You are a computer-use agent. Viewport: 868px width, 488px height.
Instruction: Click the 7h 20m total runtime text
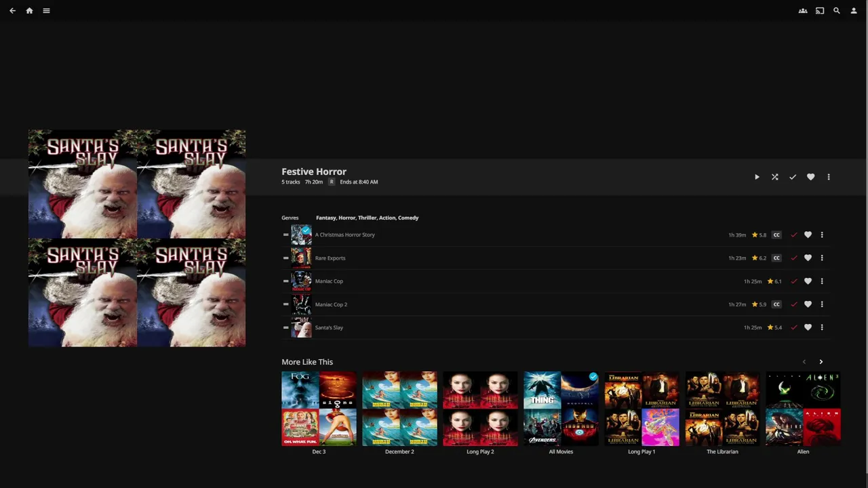[x=313, y=182]
